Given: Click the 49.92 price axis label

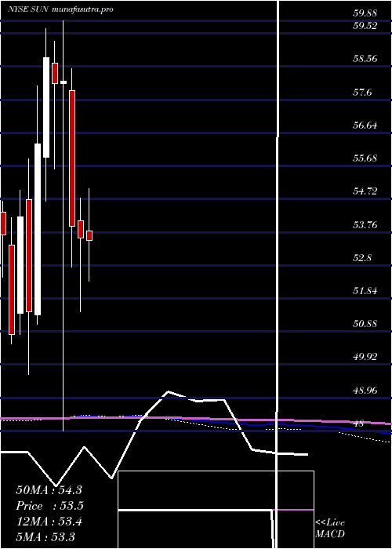Looking at the screenshot, I should pyautogui.click(x=365, y=357).
